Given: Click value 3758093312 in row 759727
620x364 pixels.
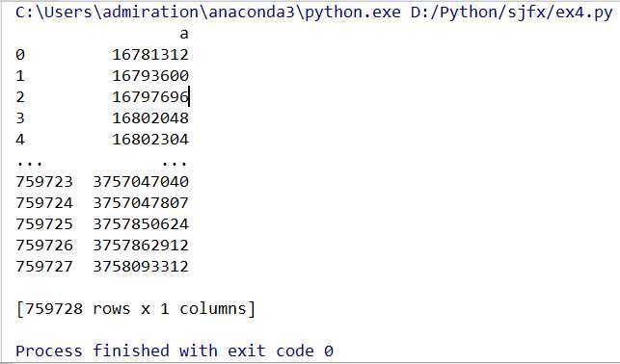Looking at the screenshot, I should coord(141,267).
